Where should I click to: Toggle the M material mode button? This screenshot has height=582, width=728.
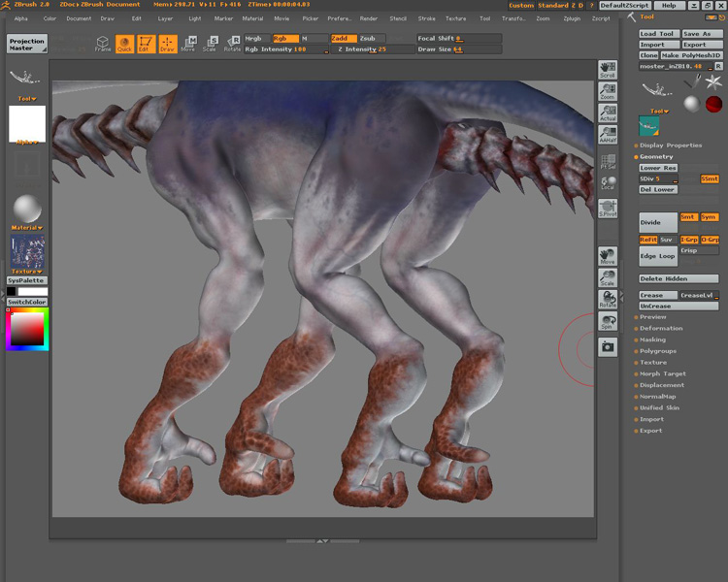314,39
